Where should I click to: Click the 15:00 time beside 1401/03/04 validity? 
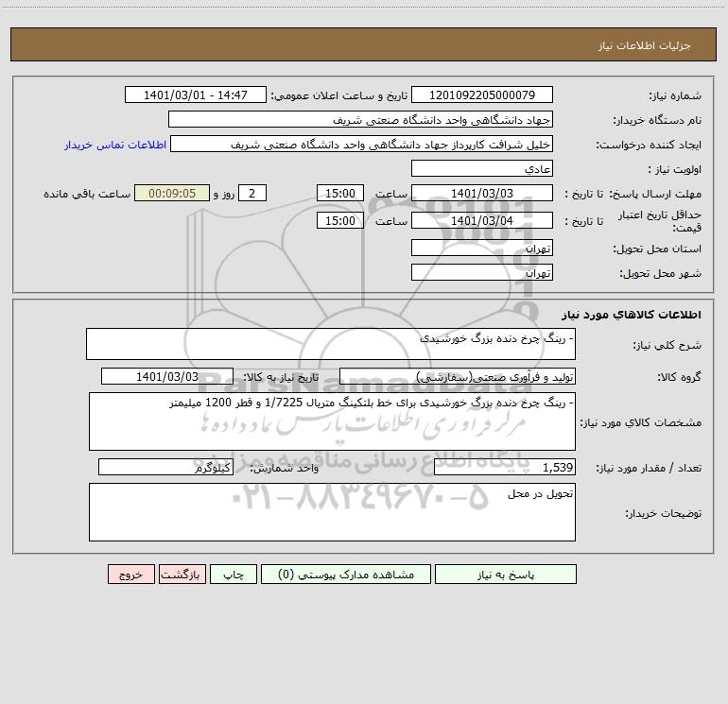339,220
